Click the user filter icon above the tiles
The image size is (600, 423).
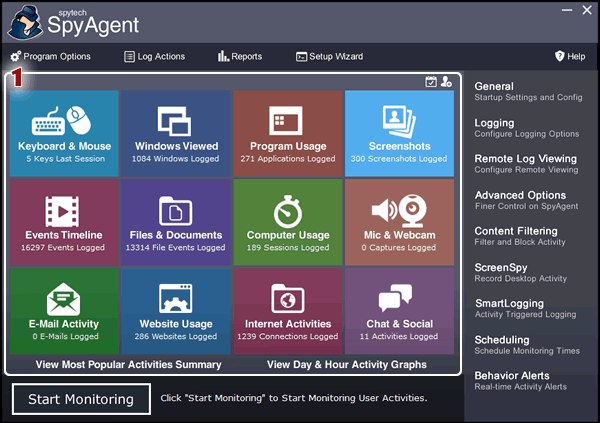pos(446,82)
